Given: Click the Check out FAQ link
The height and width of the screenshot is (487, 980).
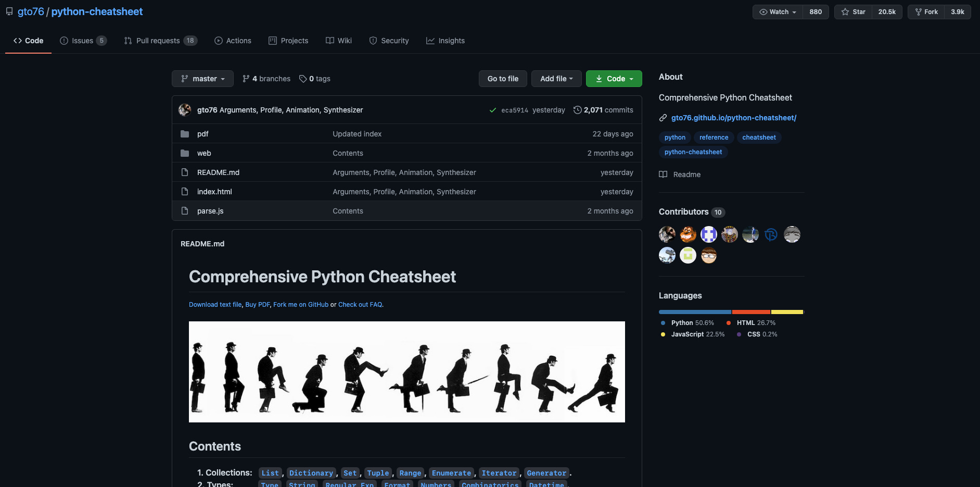Looking at the screenshot, I should [360, 305].
